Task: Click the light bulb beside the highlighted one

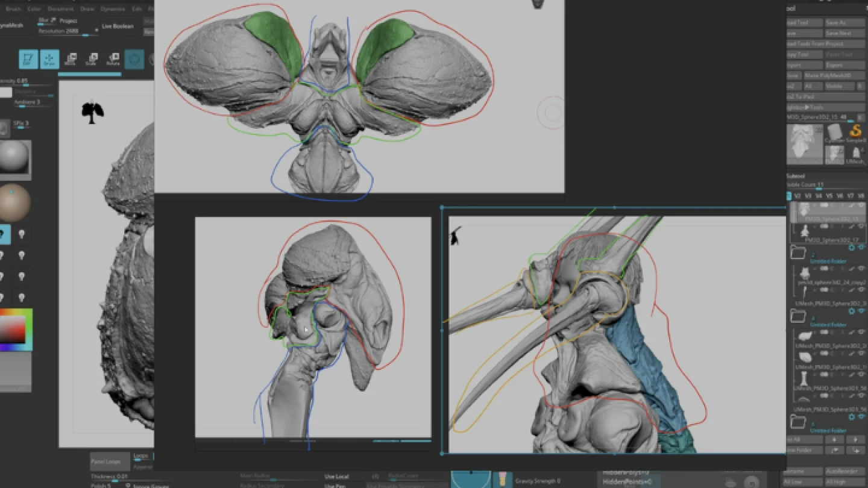Action: coord(22,234)
